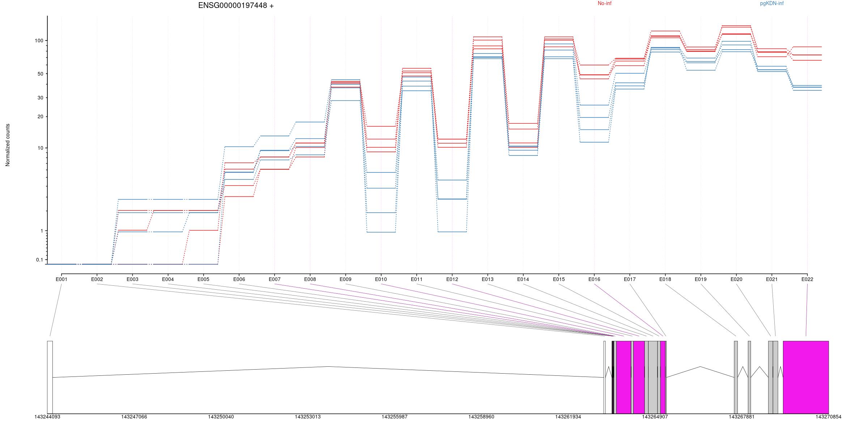
Task: Click exon label E001 on axis
Action: pyautogui.click(x=61, y=279)
